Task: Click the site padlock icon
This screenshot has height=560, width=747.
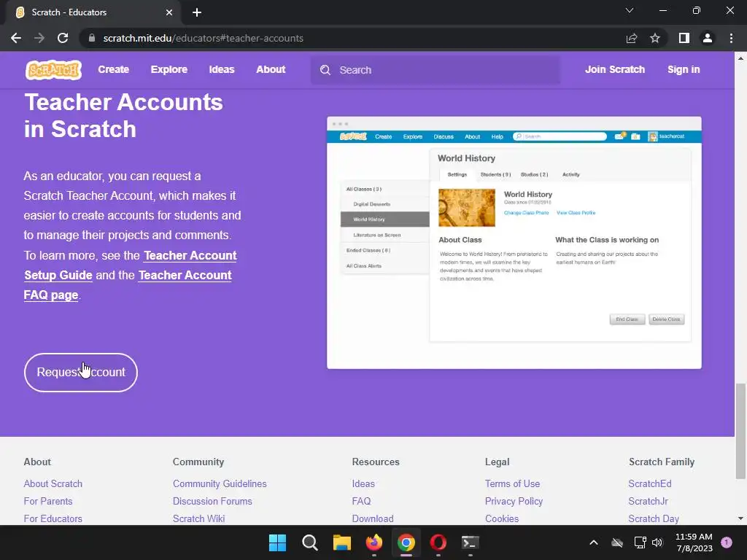Action: pyautogui.click(x=91, y=38)
